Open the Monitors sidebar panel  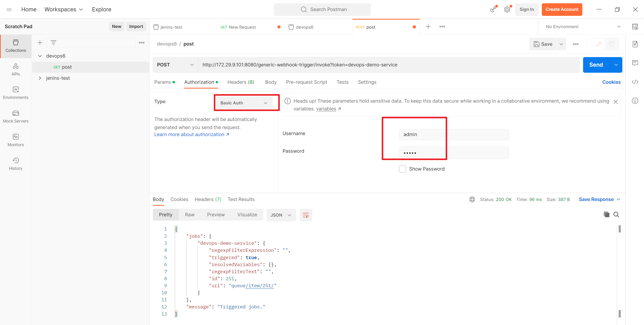tap(16, 140)
